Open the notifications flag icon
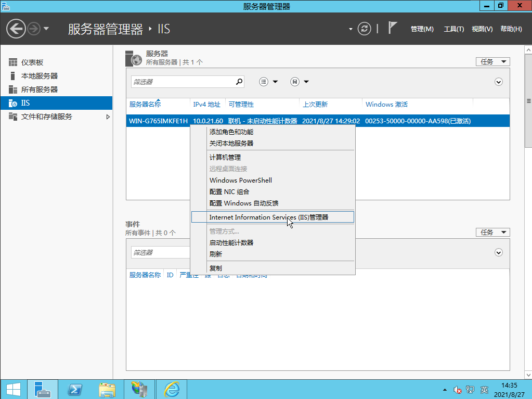This screenshot has width=532, height=399. [393, 28]
